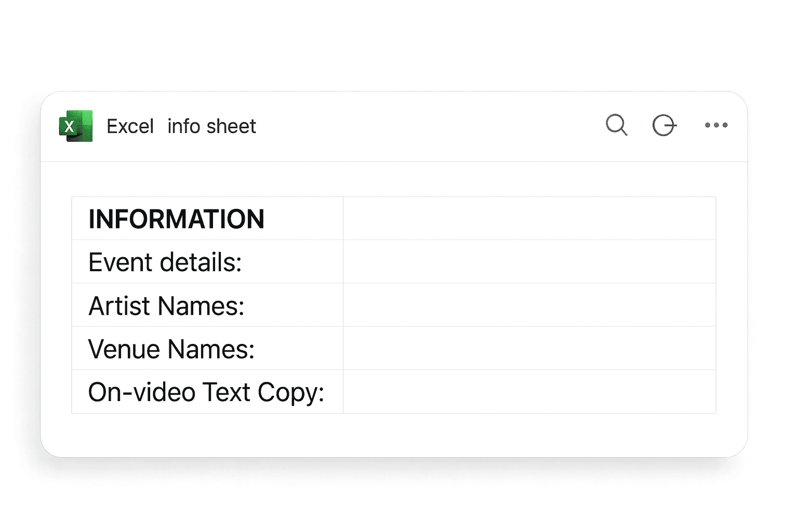Click the empty cell next to Artist Names
The width and height of the screenshot is (798, 532).
(x=529, y=305)
